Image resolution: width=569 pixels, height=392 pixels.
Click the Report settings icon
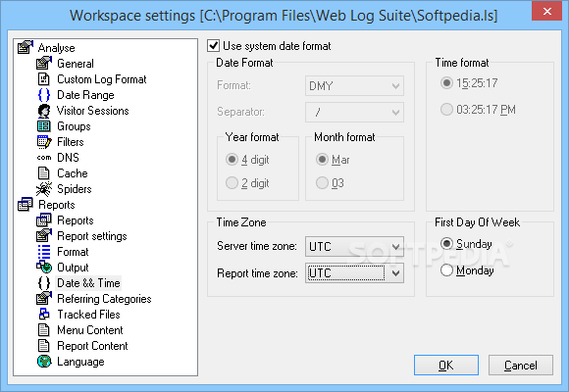tap(44, 236)
